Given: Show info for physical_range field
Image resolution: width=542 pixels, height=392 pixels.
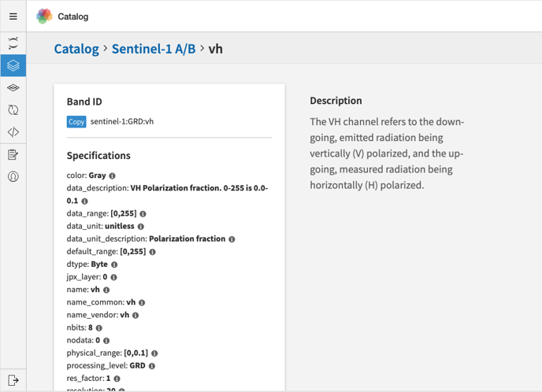Looking at the screenshot, I should pos(154,353).
